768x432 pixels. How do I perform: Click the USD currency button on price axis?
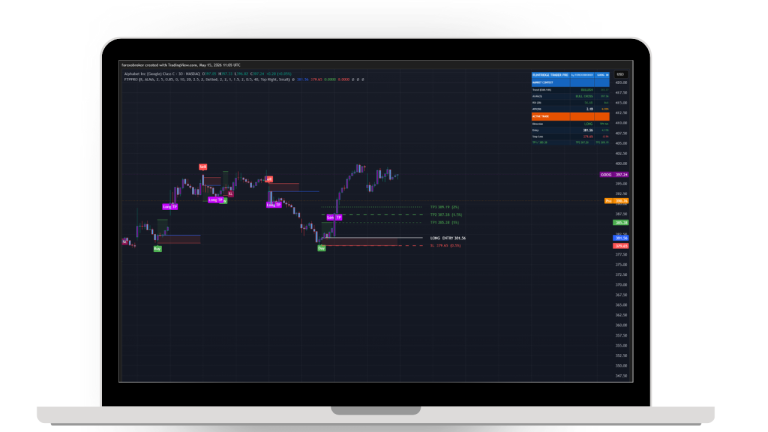621,74
